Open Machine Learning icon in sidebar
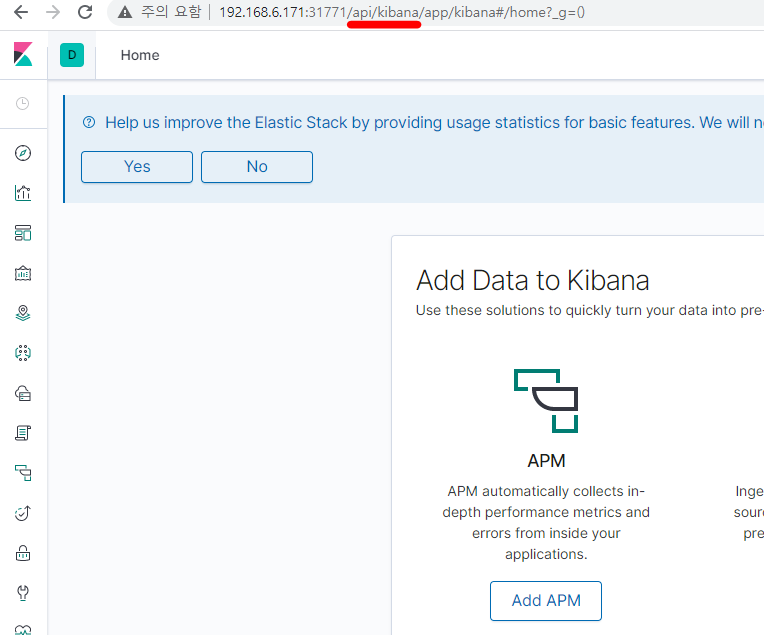764x635 pixels. (x=23, y=353)
